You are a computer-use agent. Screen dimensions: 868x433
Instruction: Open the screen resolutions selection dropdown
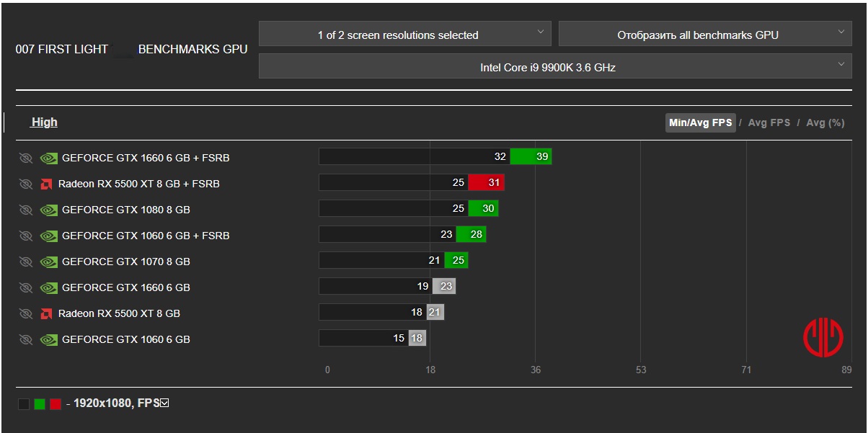405,34
